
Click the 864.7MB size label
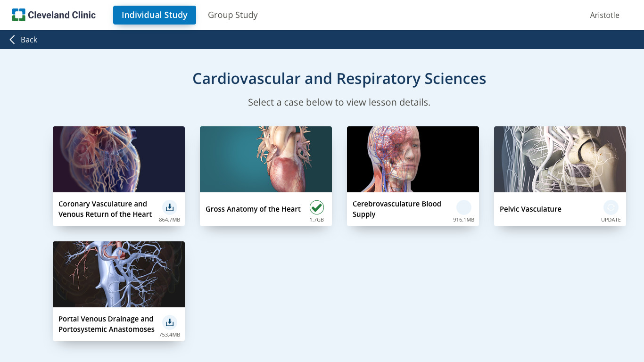[169, 220]
